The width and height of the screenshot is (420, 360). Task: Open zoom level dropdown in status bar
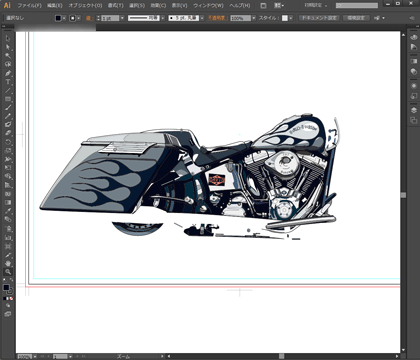tap(35, 356)
